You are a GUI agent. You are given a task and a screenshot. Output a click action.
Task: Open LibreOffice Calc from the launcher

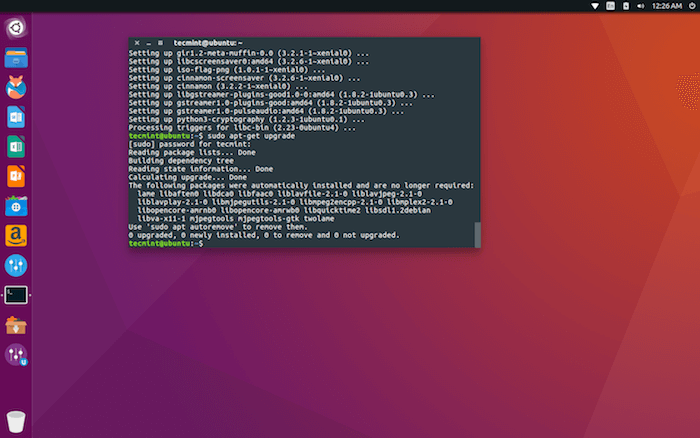[x=16, y=146]
